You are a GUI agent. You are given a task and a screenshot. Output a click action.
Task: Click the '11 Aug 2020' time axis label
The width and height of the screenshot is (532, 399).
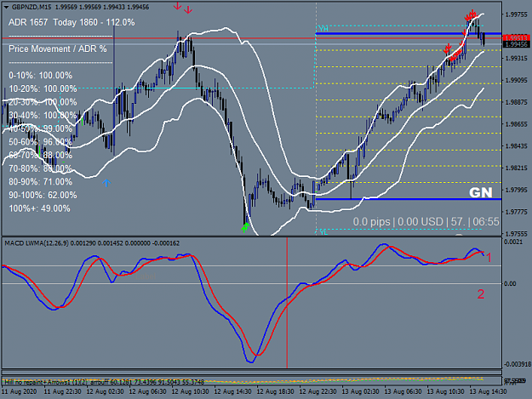[19, 392]
